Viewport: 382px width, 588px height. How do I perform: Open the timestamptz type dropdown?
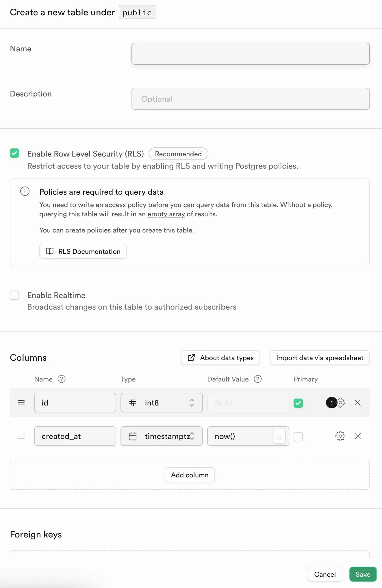click(162, 436)
